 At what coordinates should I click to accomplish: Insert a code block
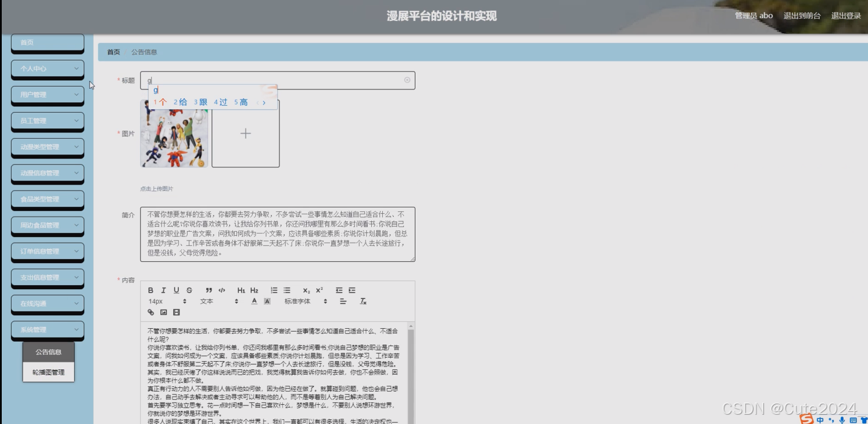point(222,290)
